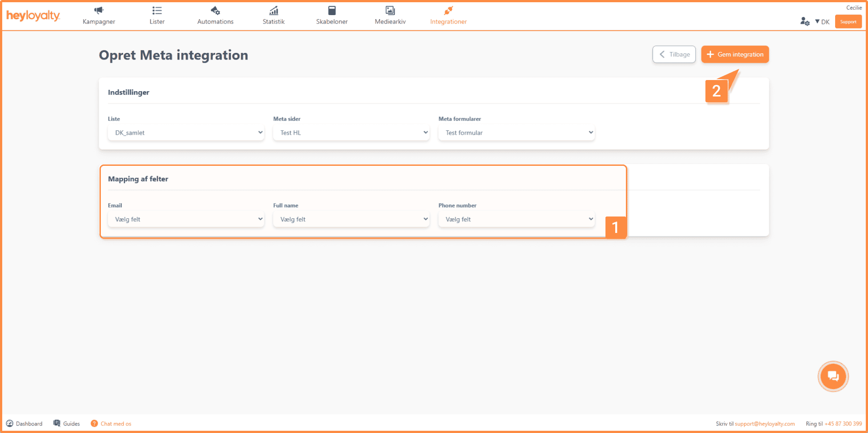This screenshot has width=868, height=433.
Task: Expand the Meta formularer dropdown
Action: [516, 132]
